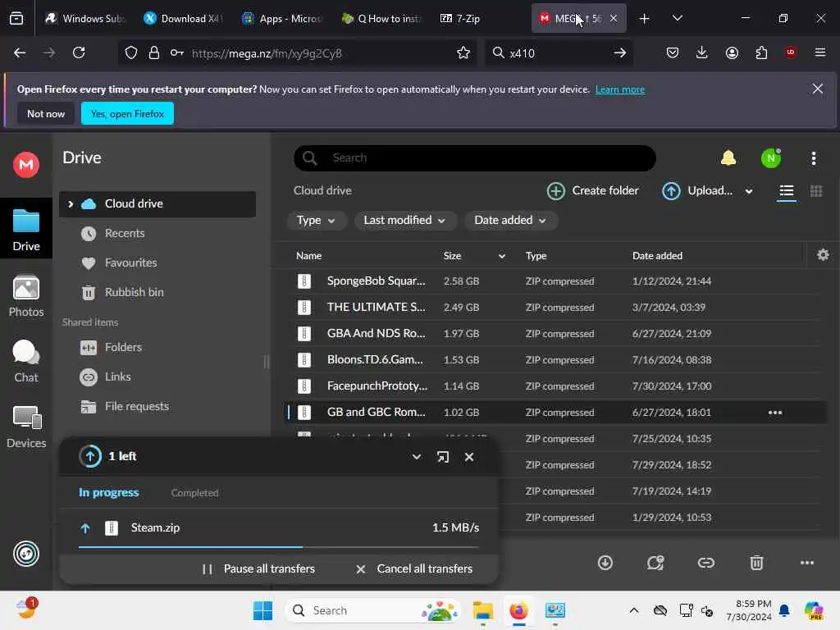Click the trash icon in action bar
This screenshot has height=630, width=840.
756,563
